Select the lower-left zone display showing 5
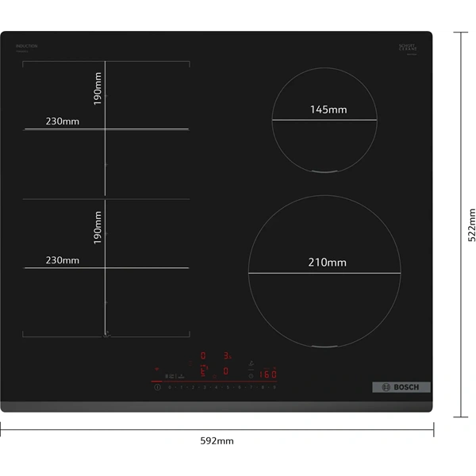This screenshot has width=476, height=476. point(203,371)
